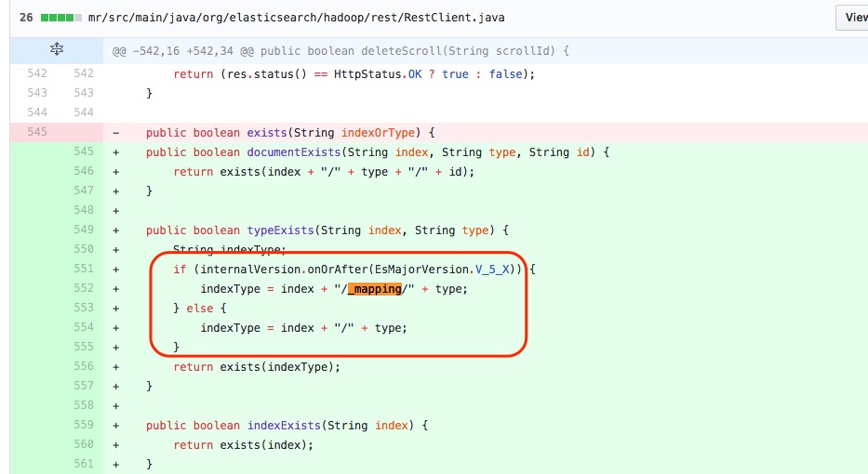
Task: Expand hidden lines above hunk header
Action: (x=57, y=50)
